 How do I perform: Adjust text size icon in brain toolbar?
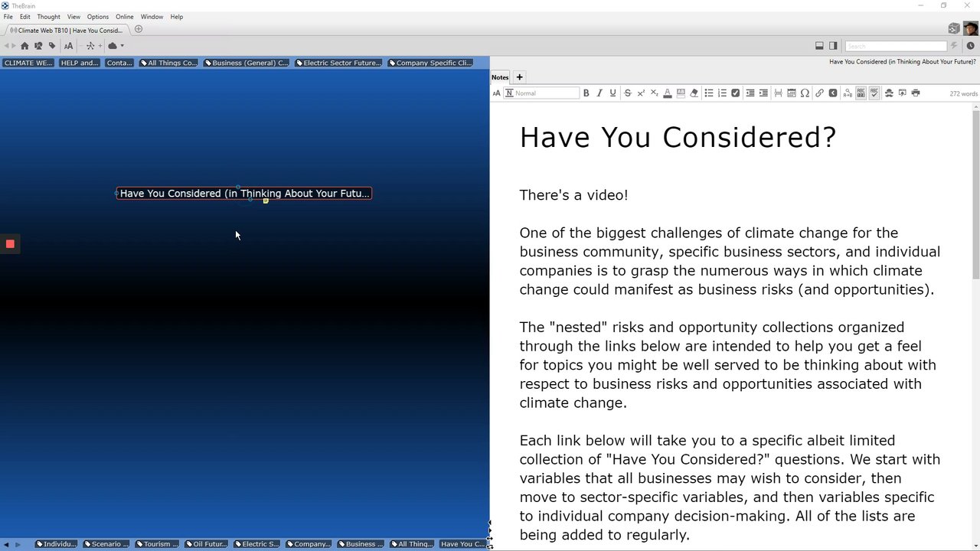click(x=68, y=46)
